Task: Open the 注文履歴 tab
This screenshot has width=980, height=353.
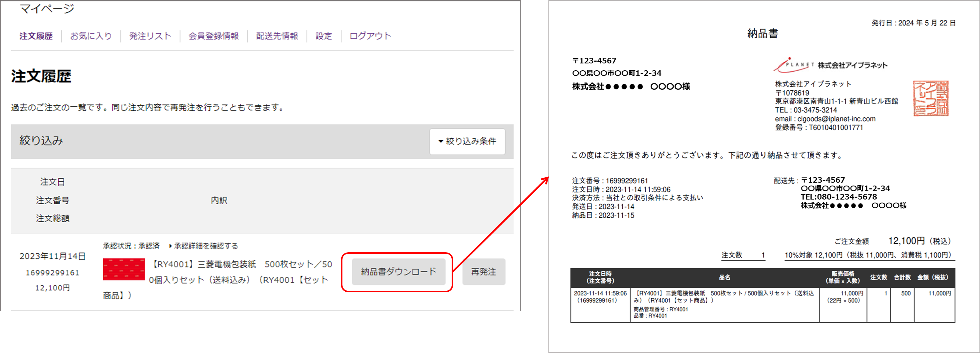Action: coord(36,36)
